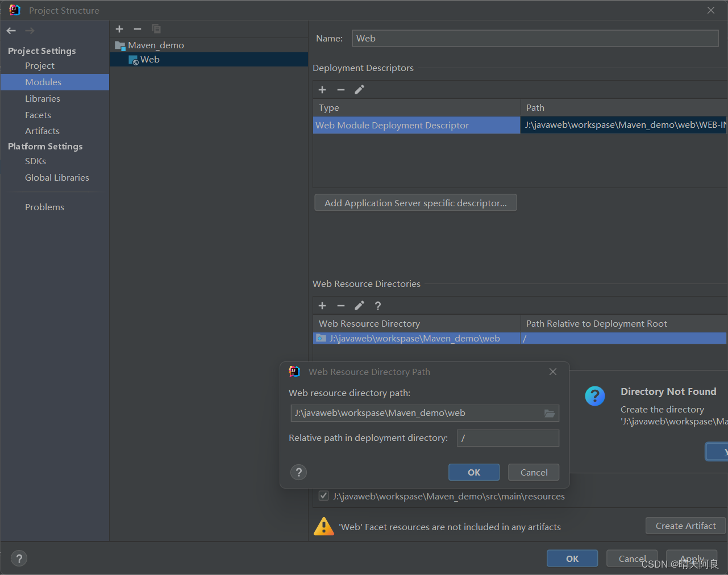Confirm the directory path dialog with OK
728x575 pixels.
pos(474,472)
